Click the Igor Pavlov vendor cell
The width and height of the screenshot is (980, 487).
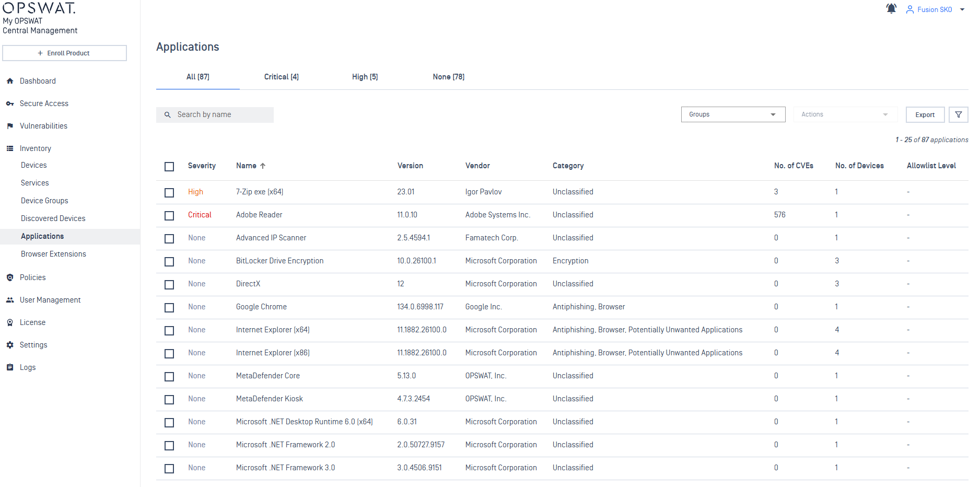[483, 192]
